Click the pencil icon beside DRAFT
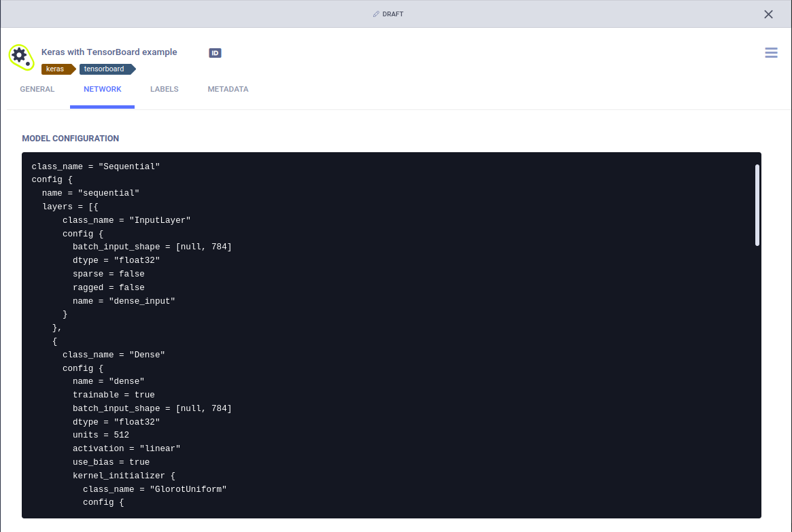The height and width of the screenshot is (532, 792). click(x=375, y=14)
